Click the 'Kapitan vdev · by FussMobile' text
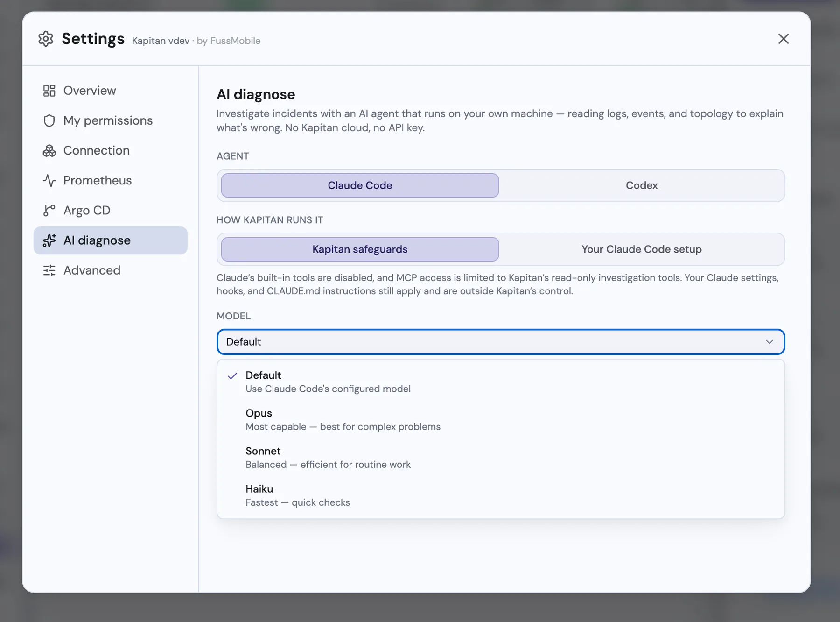 pos(196,41)
